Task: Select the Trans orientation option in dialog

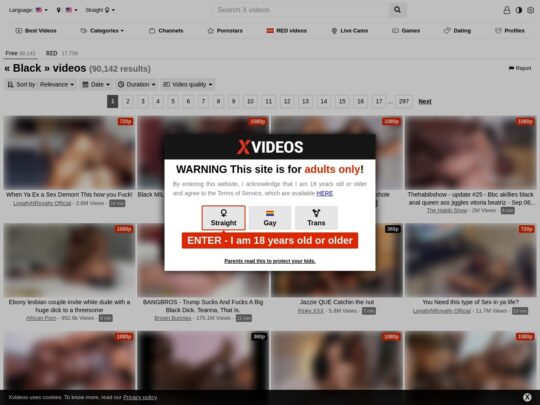Action: pyautogui.click(x=316, y=218)
